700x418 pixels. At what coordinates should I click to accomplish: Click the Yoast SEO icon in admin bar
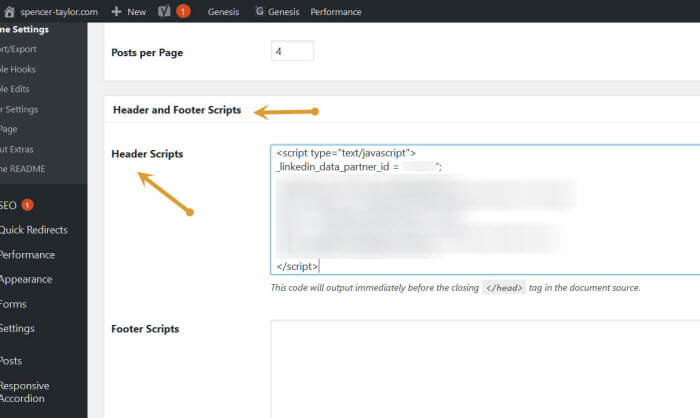(164, 11)
